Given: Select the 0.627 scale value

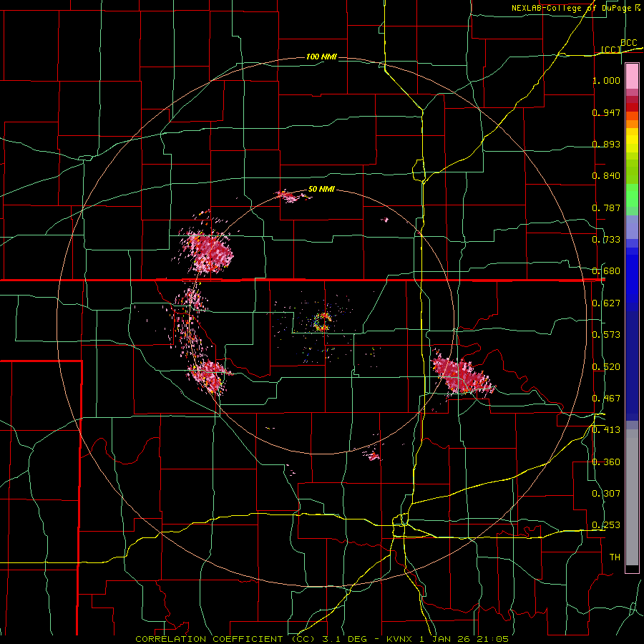Looking at the screenshot, I should pos(606,303).
